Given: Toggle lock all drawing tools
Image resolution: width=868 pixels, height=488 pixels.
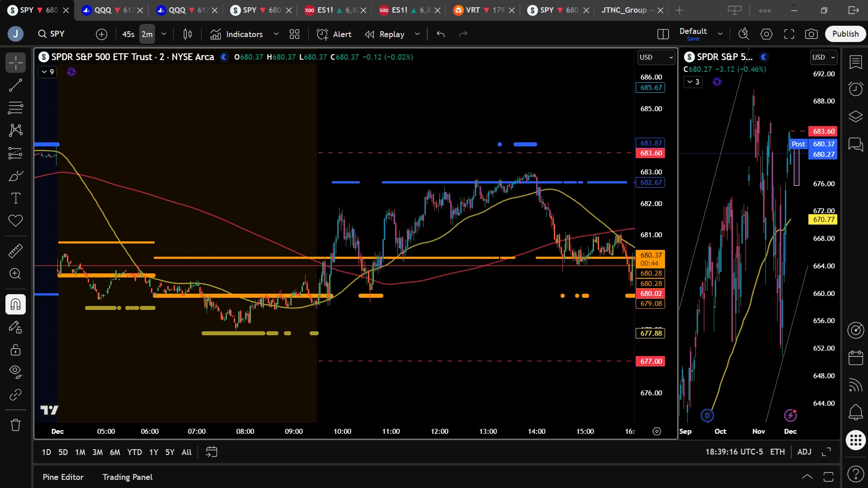Looking at the screenshot, I should tap(15, 350).
